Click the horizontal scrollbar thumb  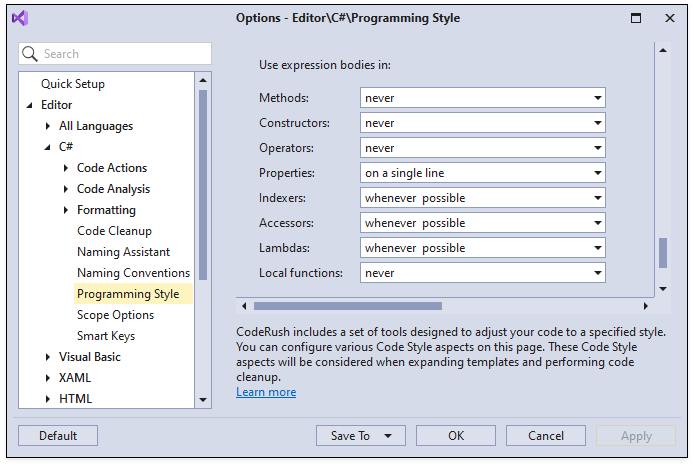[x=347, y=306]
